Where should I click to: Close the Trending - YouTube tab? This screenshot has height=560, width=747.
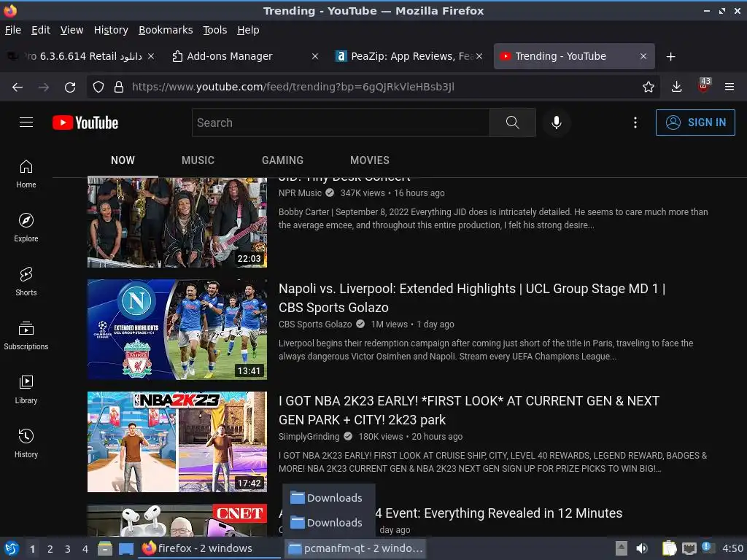643,56
